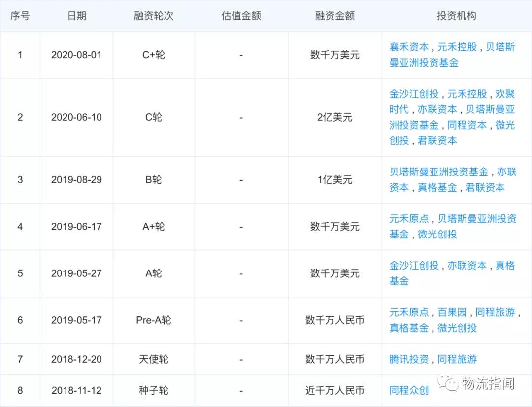Open 襄禾资本 investor link in C+轮 row
This screenshot has width=532, height=407.
409,47
